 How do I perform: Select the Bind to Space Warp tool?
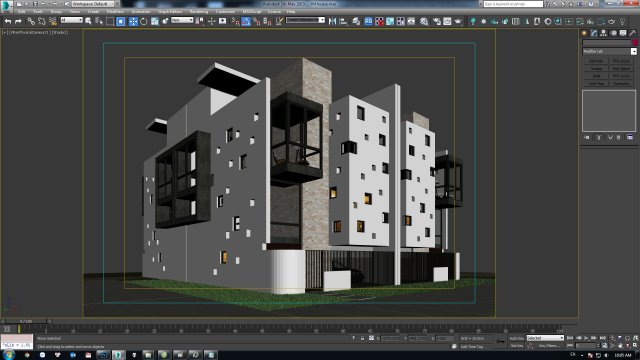tap(53, 21)
